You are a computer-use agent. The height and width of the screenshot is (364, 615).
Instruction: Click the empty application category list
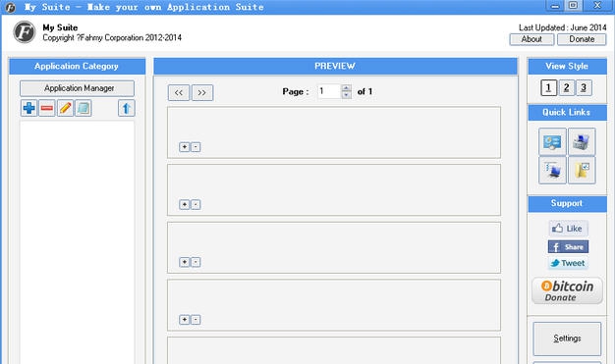[77, 242]
